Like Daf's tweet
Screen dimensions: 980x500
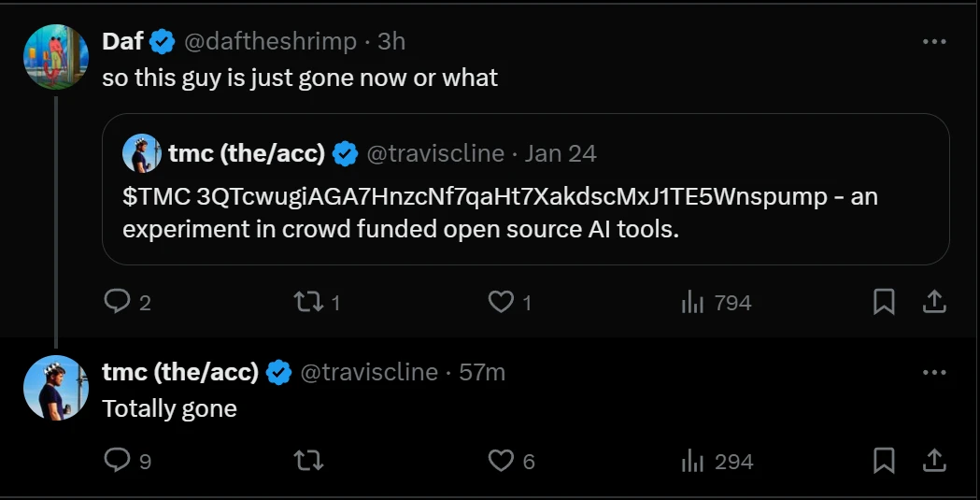pyautogui.click(x=502, y=302)
